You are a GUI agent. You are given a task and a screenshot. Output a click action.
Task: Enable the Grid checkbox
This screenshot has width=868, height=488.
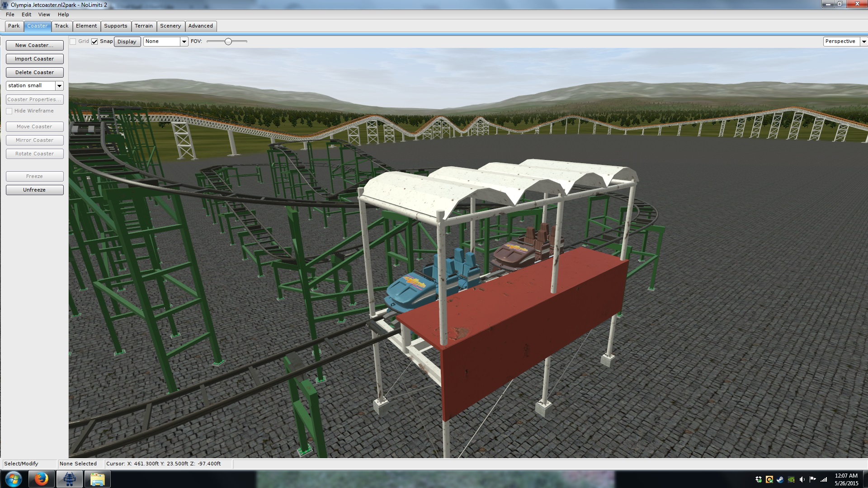coord(73,42)
